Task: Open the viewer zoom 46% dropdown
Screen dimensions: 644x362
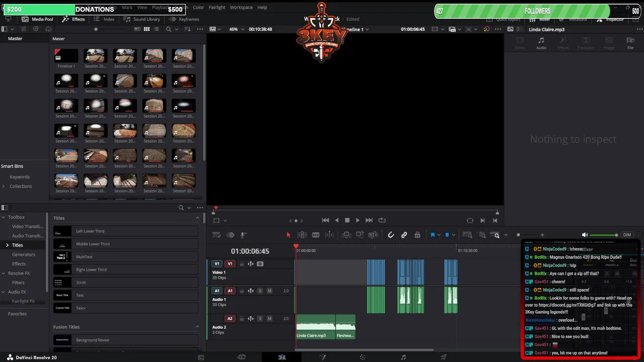Action: click(236, 29)
